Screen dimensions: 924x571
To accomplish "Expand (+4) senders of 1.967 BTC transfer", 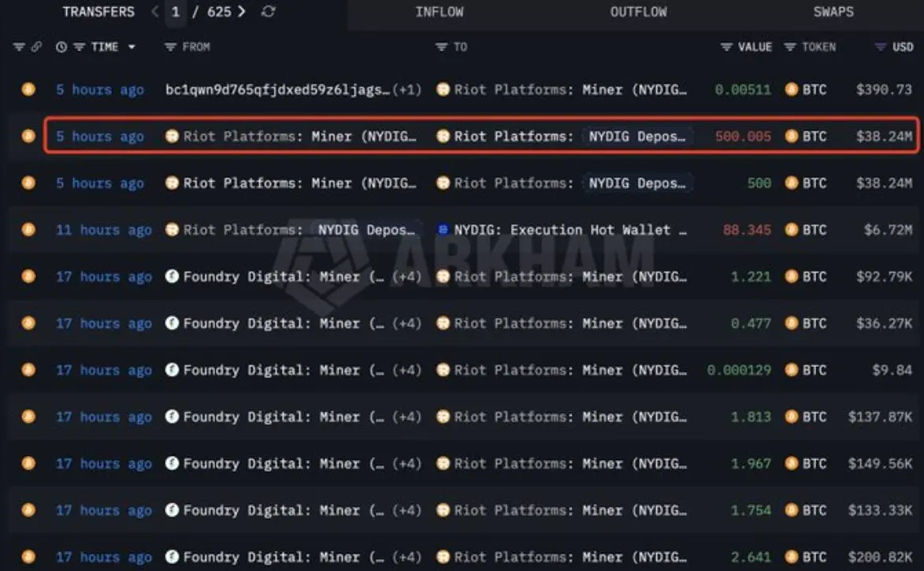I will pos(407,464).
